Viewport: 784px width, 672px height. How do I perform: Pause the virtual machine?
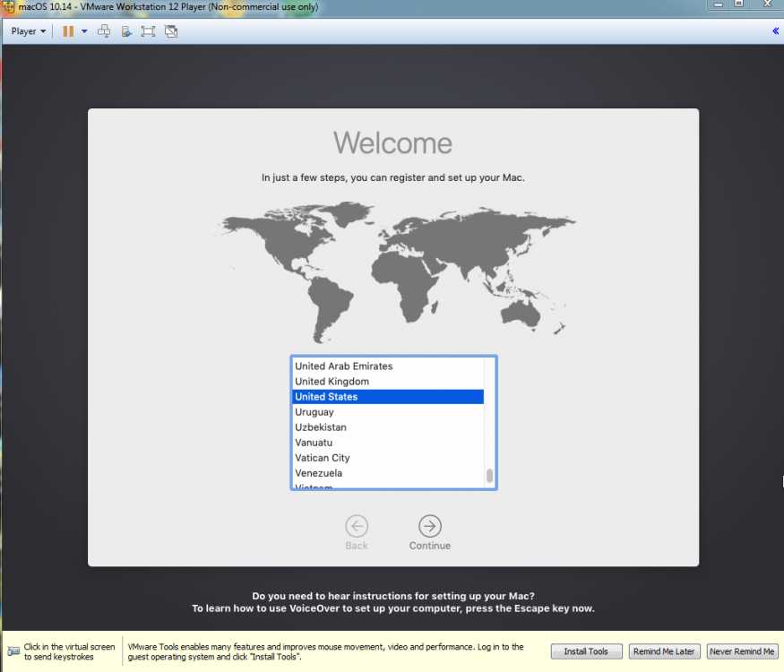tap(68, 31)
